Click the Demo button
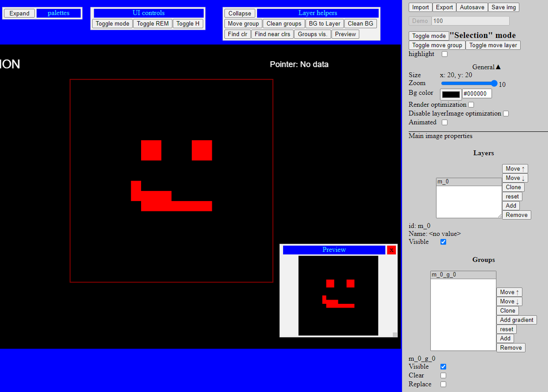This screenshot has height=392, width=548. coord(420,21)
